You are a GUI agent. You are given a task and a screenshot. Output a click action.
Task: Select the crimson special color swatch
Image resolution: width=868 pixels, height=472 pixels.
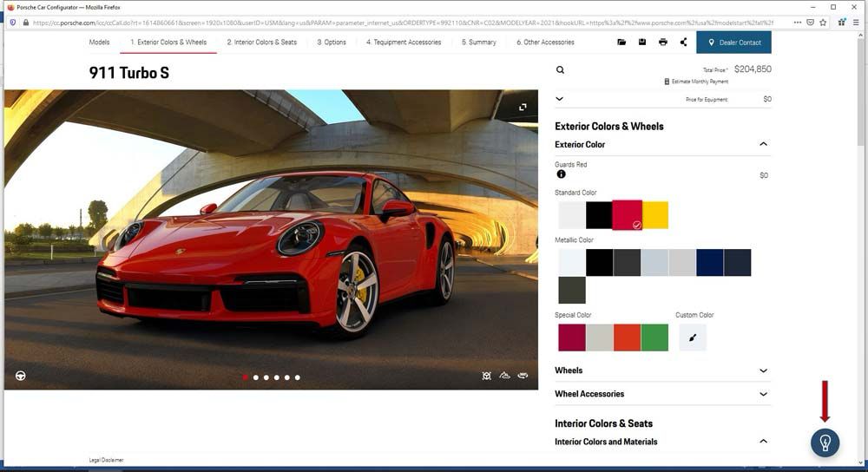[572, 338]
